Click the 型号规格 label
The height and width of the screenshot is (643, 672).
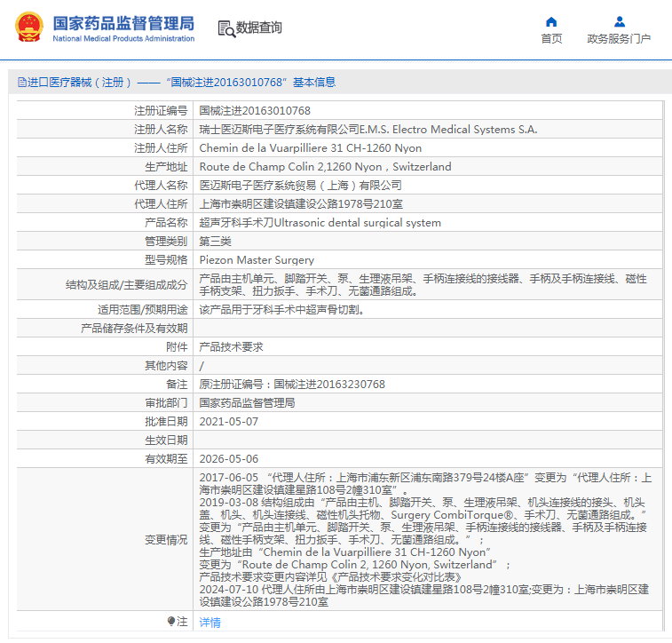click(x=166, y=259)
